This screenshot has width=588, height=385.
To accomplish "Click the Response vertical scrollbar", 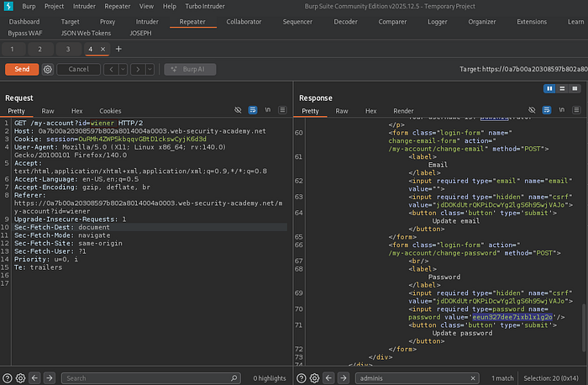I will pos(584,327).
